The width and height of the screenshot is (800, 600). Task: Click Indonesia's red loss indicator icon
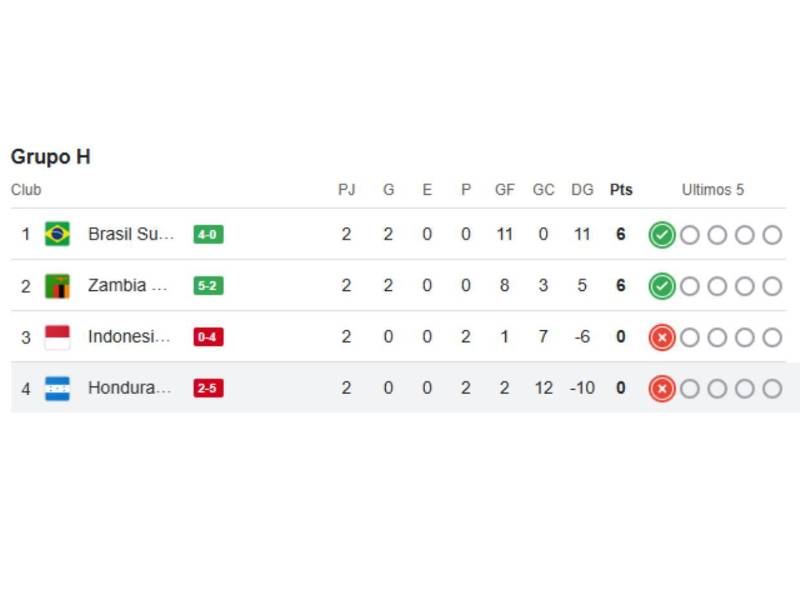(x=662, y=337)
